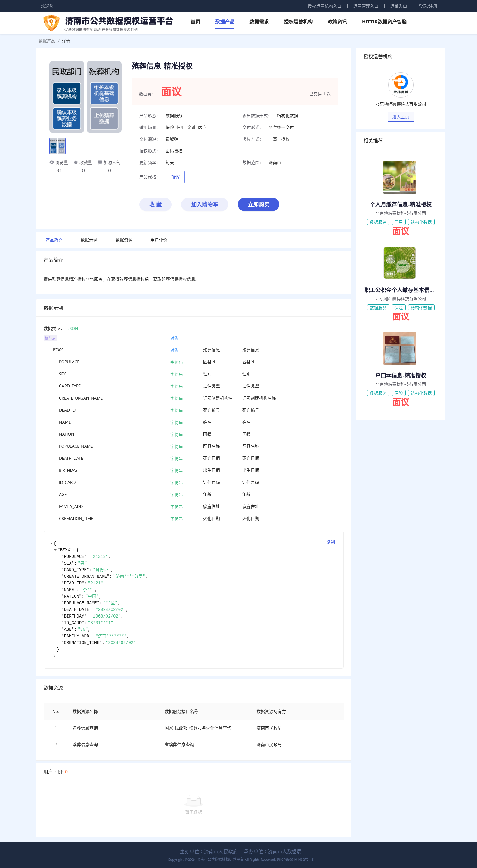This screenshot has height=868, width=477.
Task: Switch to the 用户评价 tab
Action: click(159, 240)
